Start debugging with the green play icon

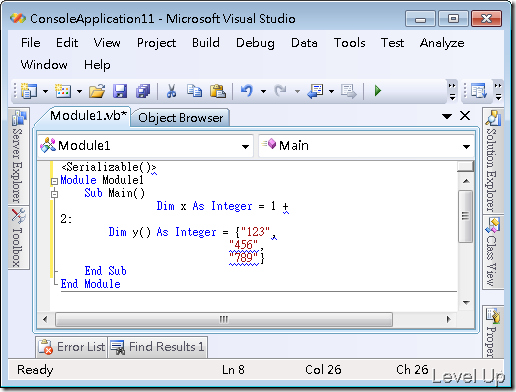pyautogui.click(x=378, y=91)
